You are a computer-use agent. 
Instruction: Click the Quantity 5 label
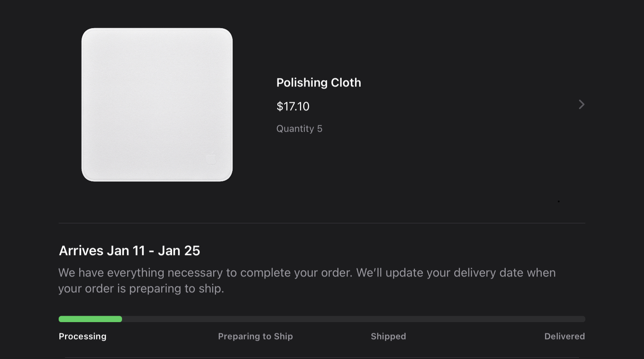299,129
